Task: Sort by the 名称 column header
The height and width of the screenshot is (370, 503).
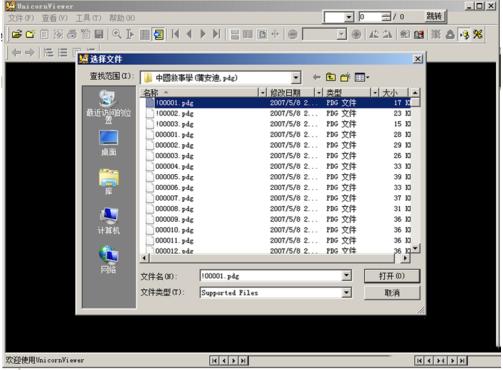Action: coord(199,92)
